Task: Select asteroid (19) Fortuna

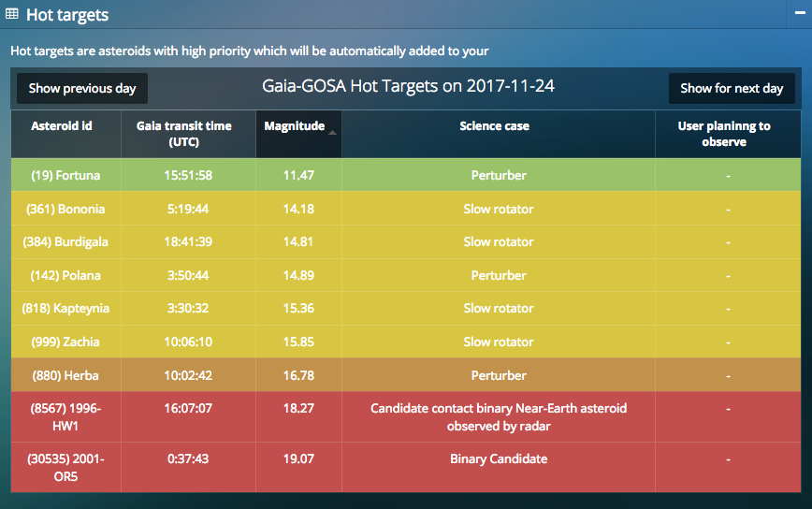Action: pyautogui.click(x=65, y=176)
